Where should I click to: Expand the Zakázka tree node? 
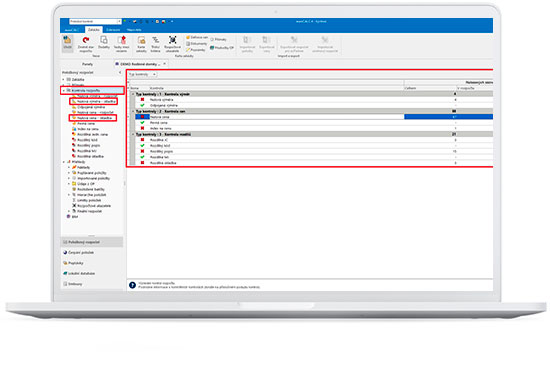pyautogui.click(x=64, y=80)
